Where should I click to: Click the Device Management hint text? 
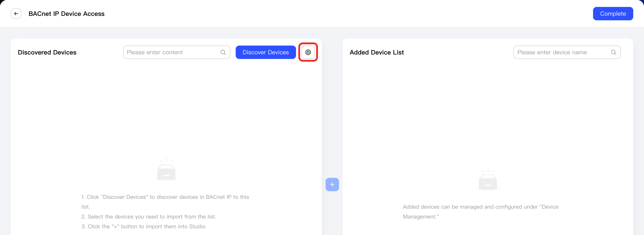(481, 212)
